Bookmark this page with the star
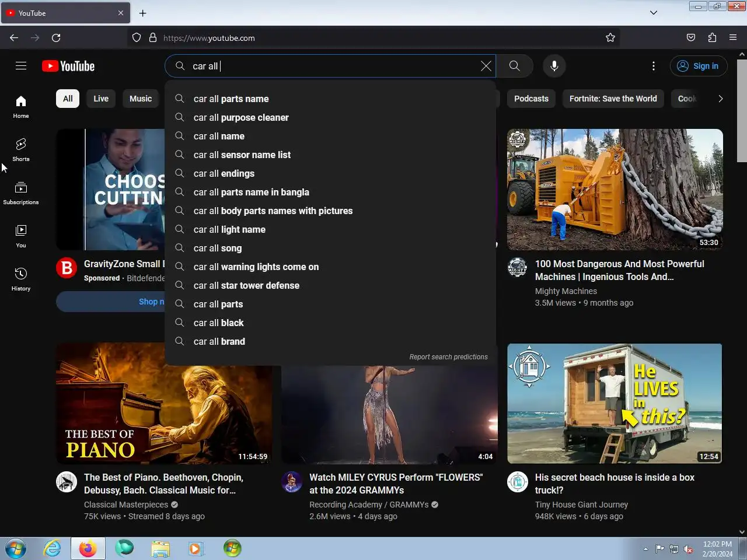 610,38
